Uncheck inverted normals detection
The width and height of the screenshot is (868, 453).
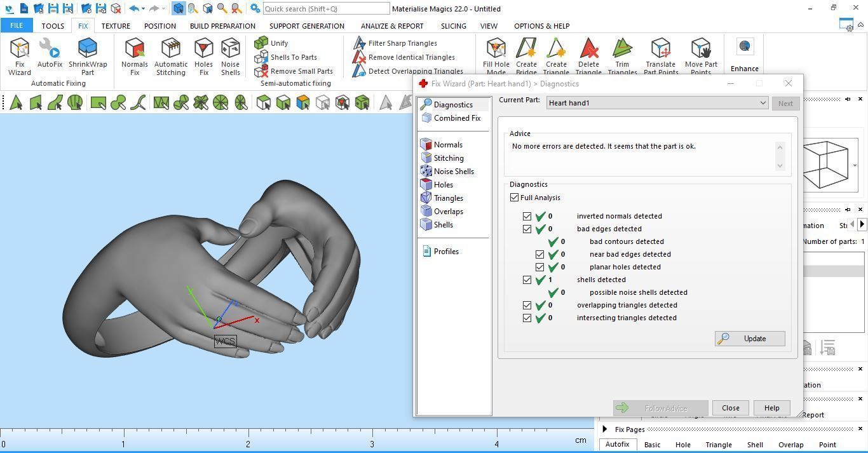tap(527, 216)
